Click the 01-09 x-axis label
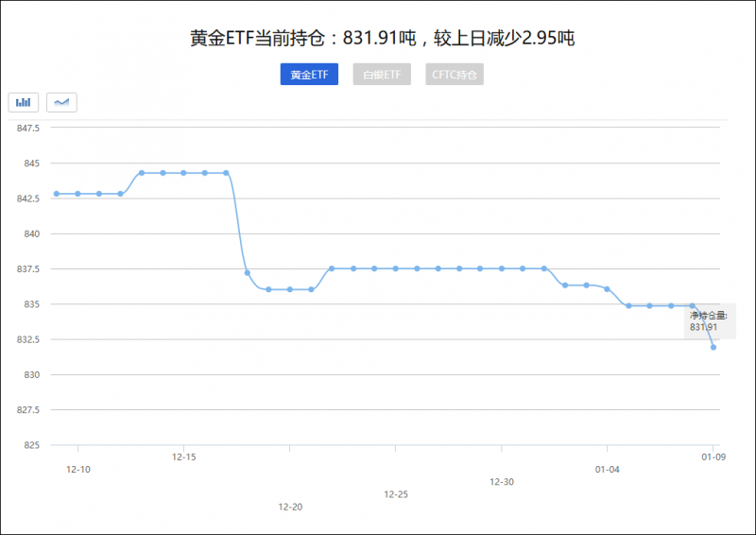This screenshot has height=535, width=756. coord(713,457)
